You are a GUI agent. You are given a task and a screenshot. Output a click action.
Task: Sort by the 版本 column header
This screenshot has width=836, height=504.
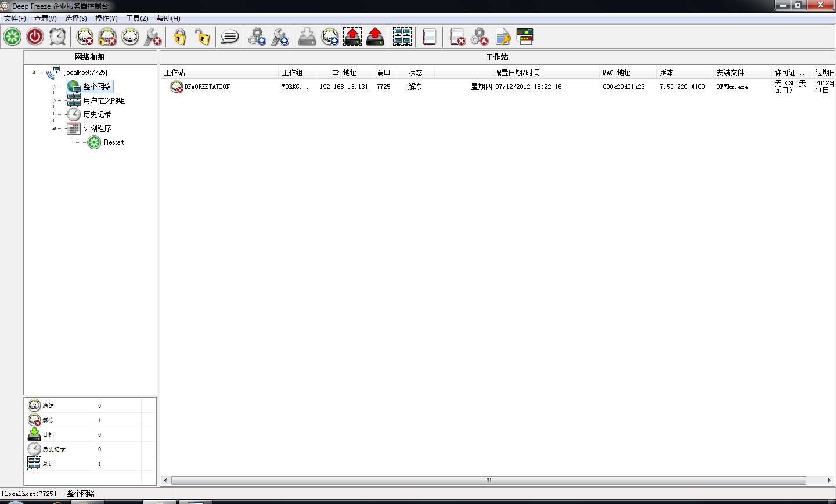(684, 73)
